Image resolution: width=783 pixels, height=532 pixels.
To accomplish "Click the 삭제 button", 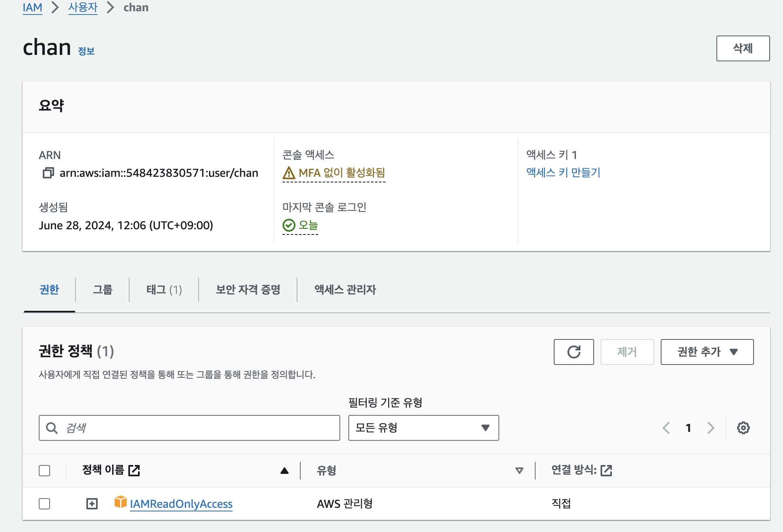I will coord(743,48).
